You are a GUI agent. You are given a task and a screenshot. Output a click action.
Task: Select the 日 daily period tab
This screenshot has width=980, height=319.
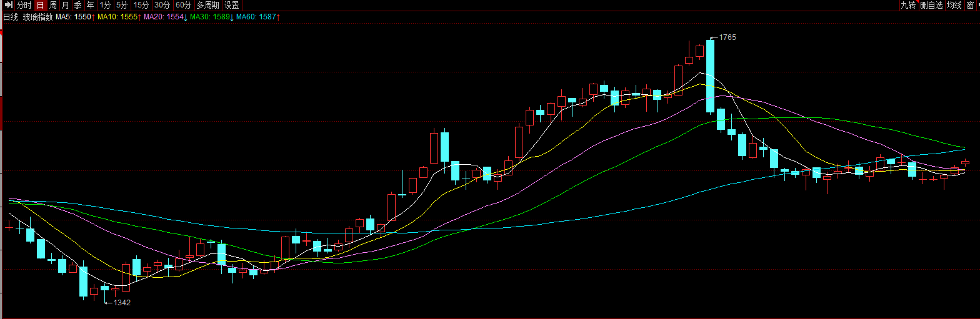click(40, 5)
